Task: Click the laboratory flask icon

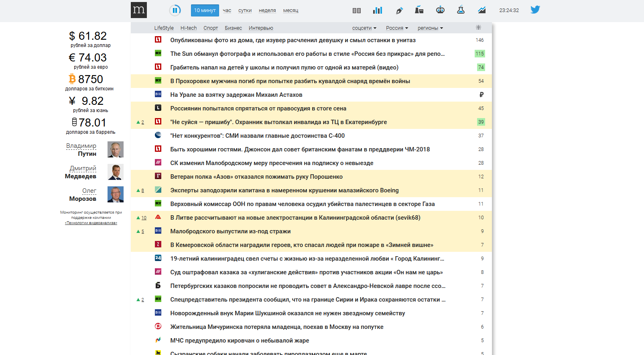Action: coord(461,10)
